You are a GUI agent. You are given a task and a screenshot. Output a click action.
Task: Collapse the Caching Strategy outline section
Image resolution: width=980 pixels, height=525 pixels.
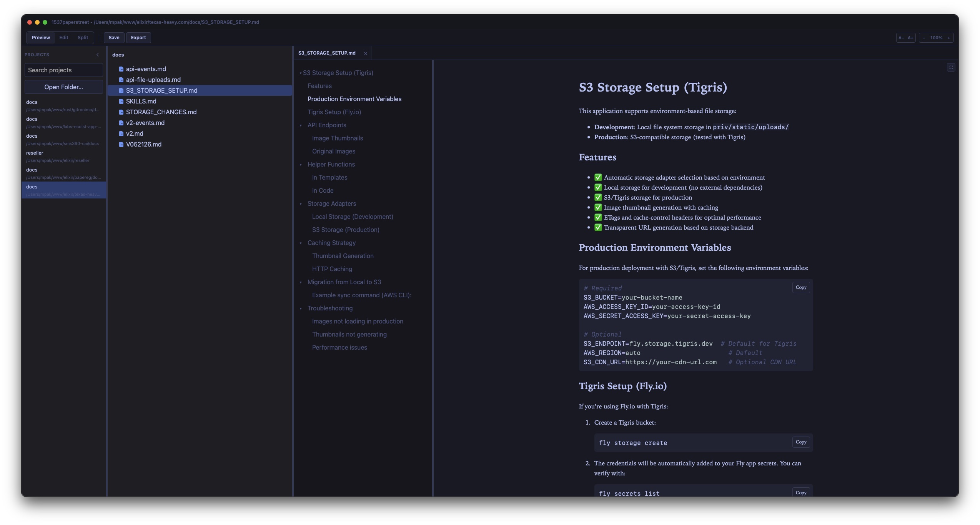click(301, 243)
